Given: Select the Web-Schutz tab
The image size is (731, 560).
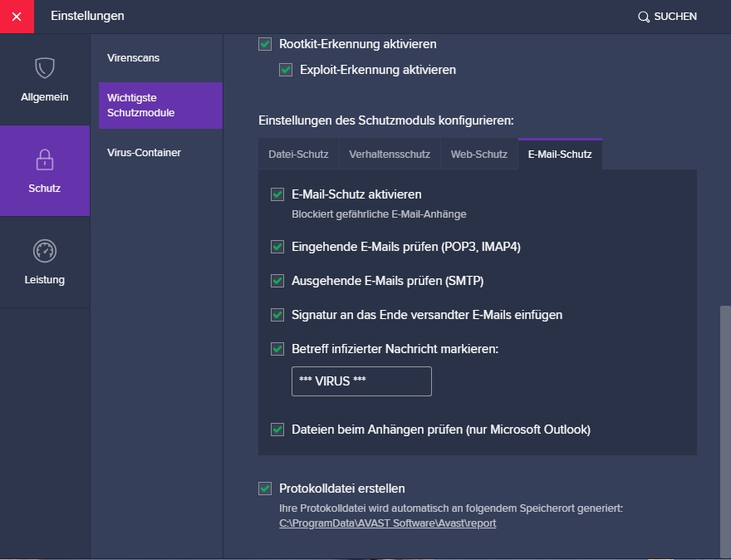Looking at the screenshot, I should (x=478, y=155).
